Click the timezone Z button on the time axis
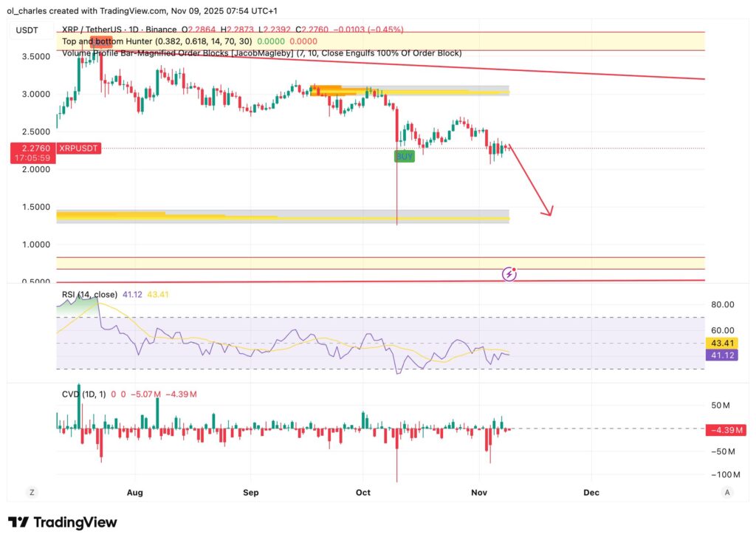Image resolution: width=756 pixels, height=543 pixels. 31,492
